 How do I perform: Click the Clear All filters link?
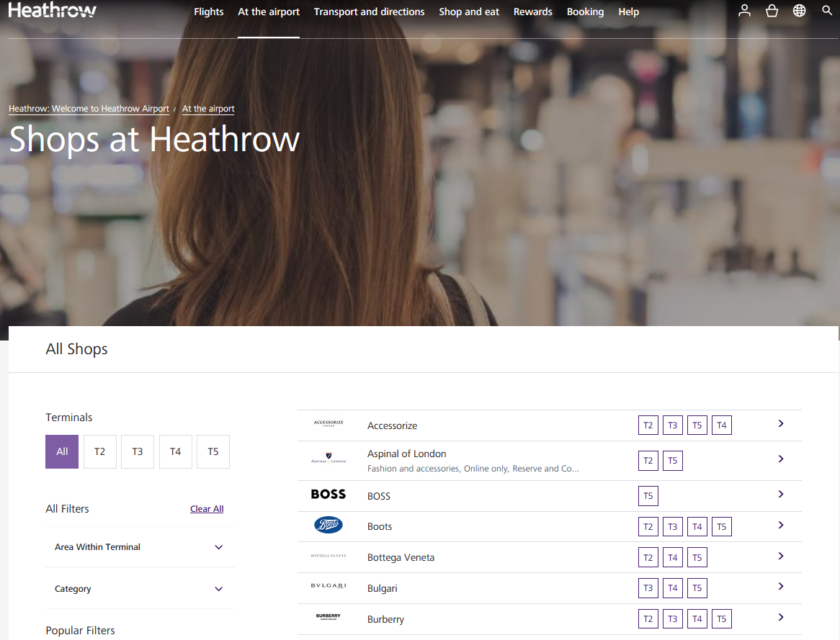(x=207, y=509)
